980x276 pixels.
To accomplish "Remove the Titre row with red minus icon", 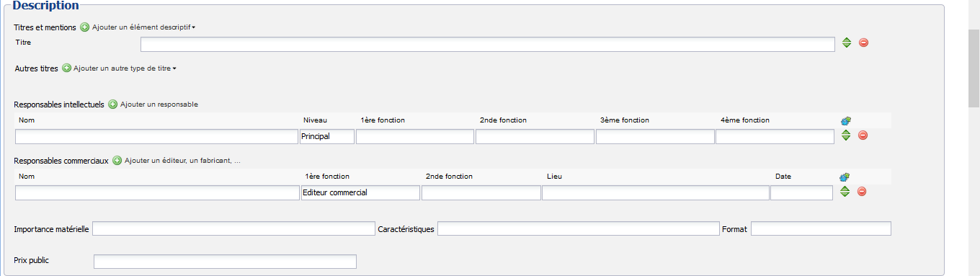I will [x=863, y=43].
